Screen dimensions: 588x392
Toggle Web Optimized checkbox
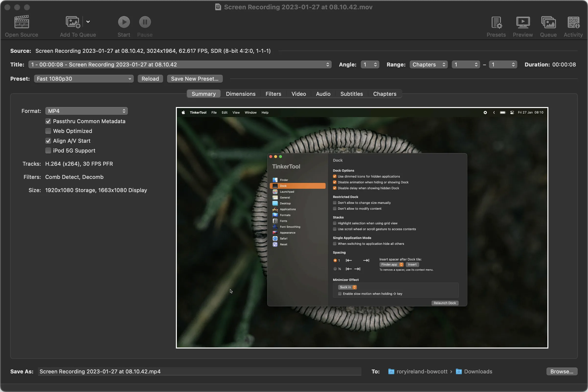(47, 131)
